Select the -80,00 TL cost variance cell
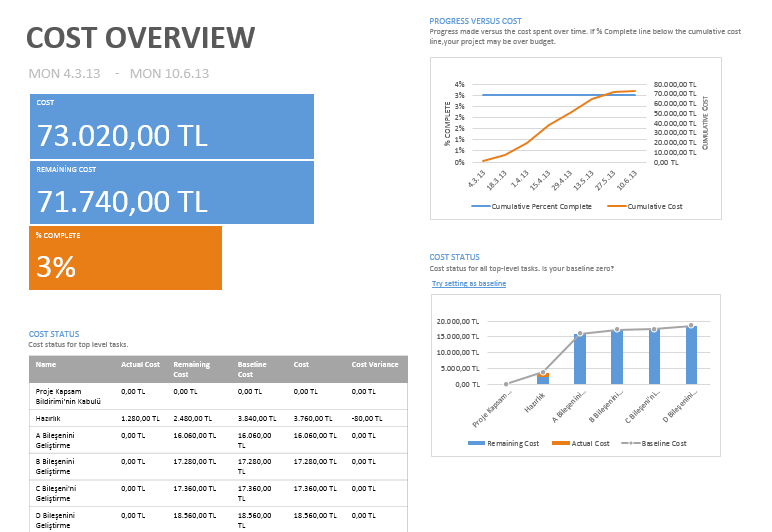This screenshot has width=772, height=532. (366, 417)
